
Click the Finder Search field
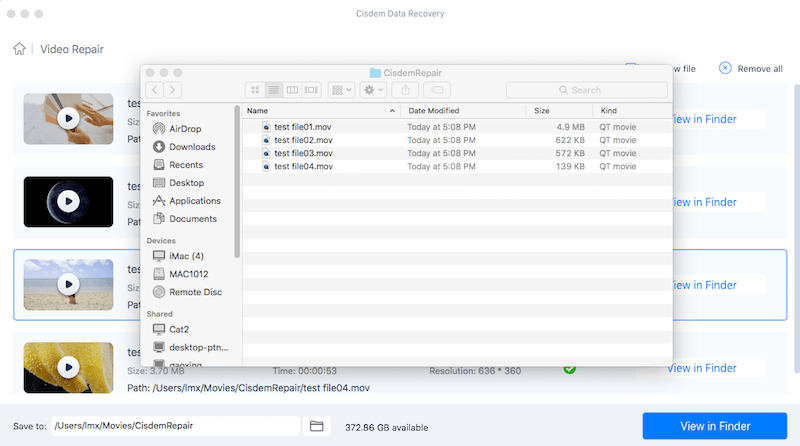(587, 90)
